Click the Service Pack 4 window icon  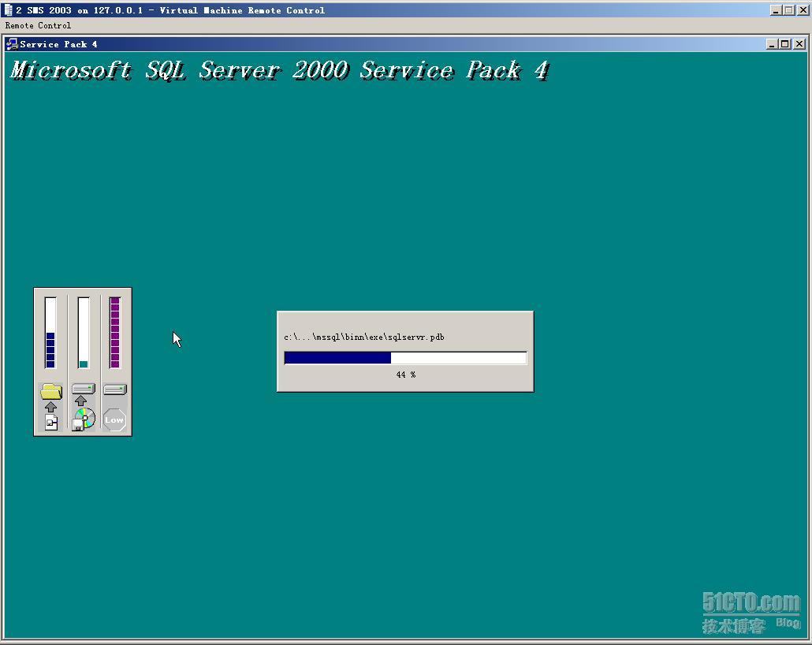tap(11, 44)
